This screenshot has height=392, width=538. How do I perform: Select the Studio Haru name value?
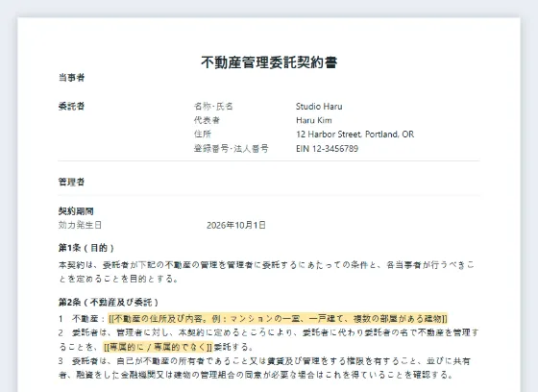point(319,107)
